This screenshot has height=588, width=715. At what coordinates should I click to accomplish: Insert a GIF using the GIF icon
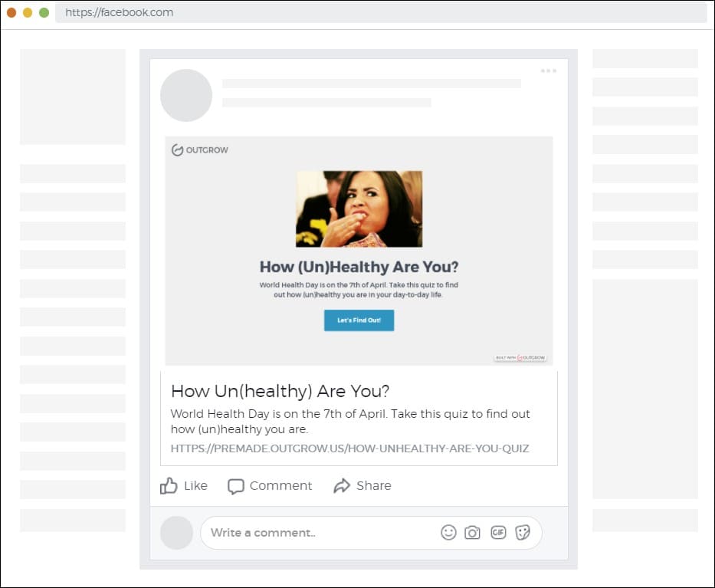click(498, 532)
